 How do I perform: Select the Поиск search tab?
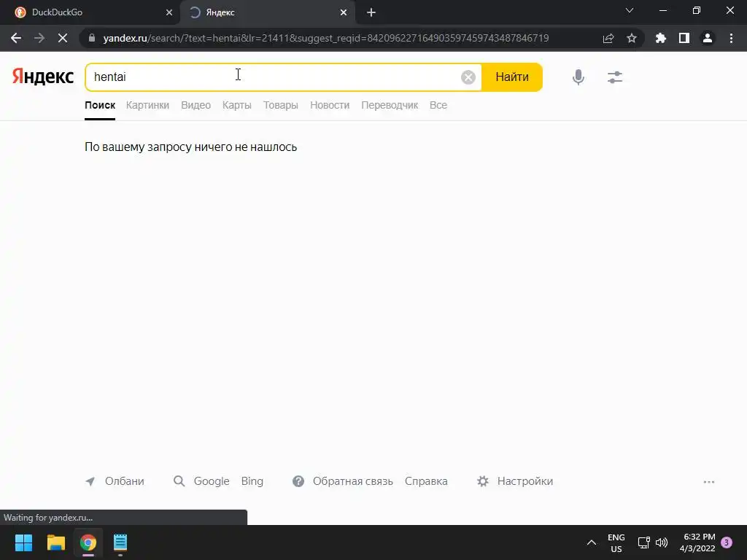(100, 105)
